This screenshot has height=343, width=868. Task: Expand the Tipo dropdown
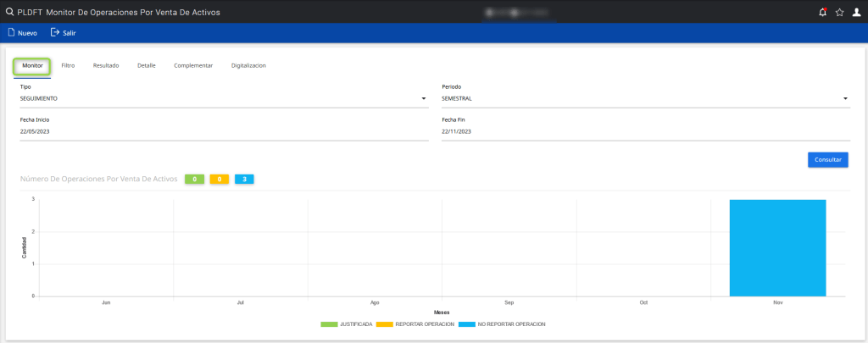[x=423, y=99]
